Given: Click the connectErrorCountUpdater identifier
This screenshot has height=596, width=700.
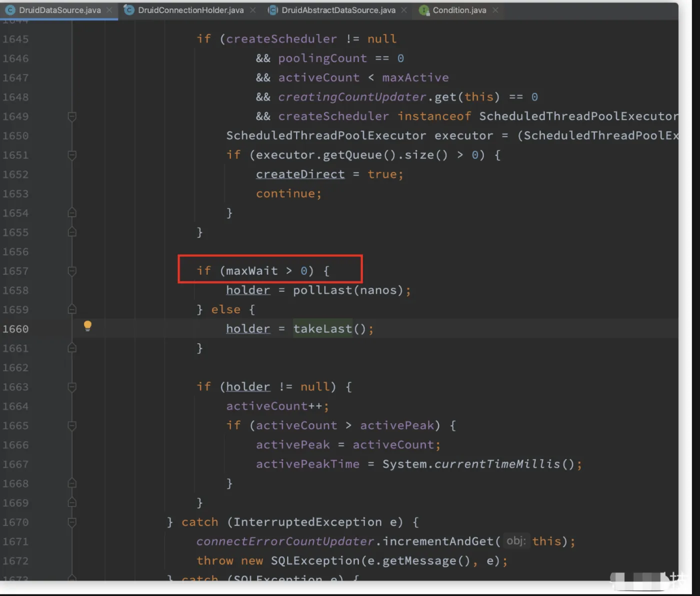Looking at the screenshot, I should point(285,542).
